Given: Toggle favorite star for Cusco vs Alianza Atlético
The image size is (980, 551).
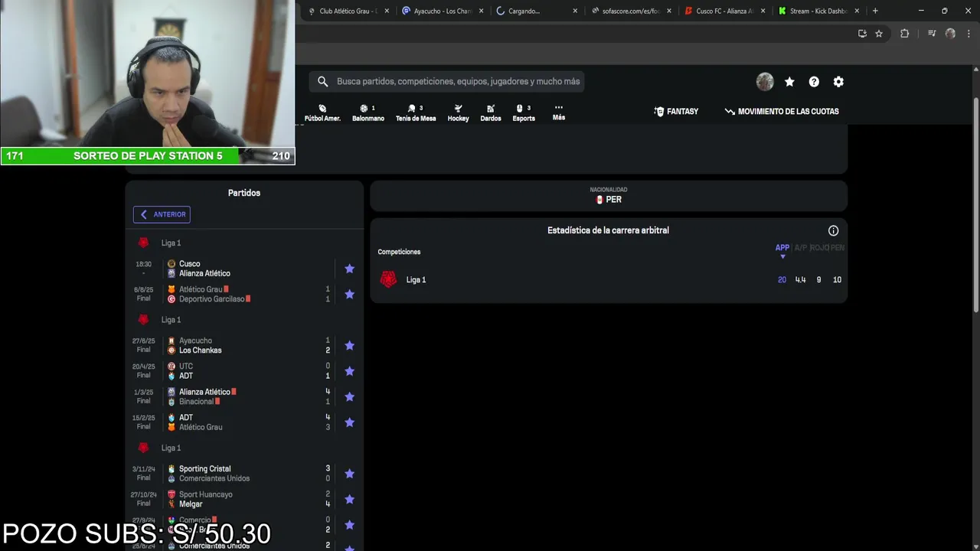Looking at the screenshot, I should [349, 269].
